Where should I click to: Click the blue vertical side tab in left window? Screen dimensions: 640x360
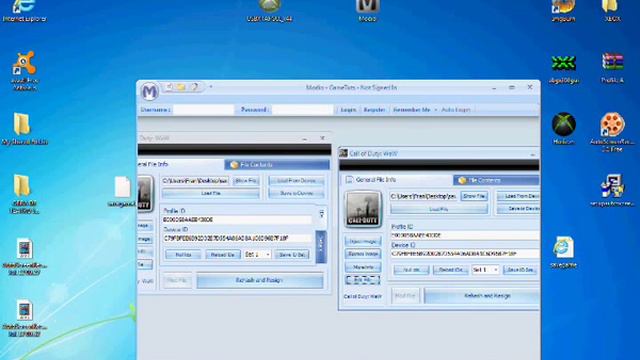[x=321, y=247]
